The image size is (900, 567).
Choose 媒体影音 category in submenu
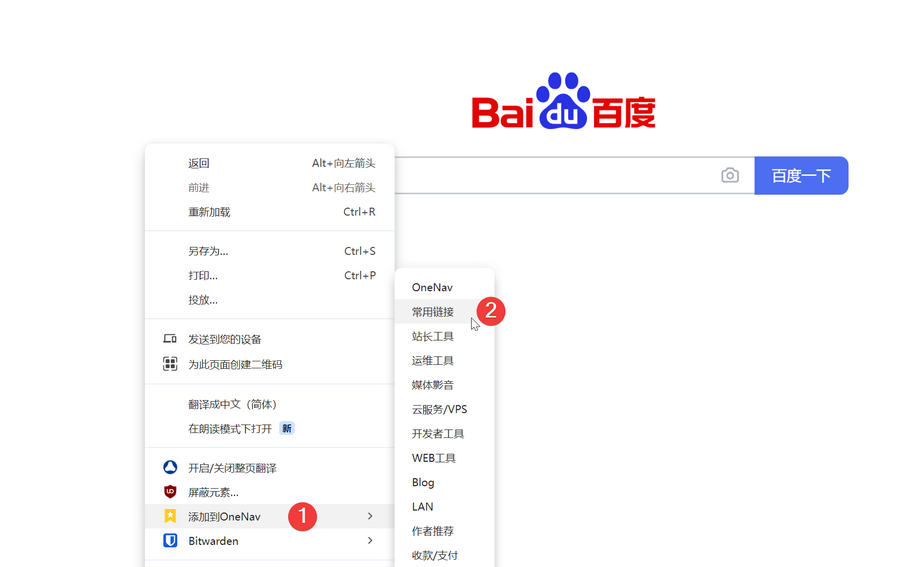click(x=445, y=385)
